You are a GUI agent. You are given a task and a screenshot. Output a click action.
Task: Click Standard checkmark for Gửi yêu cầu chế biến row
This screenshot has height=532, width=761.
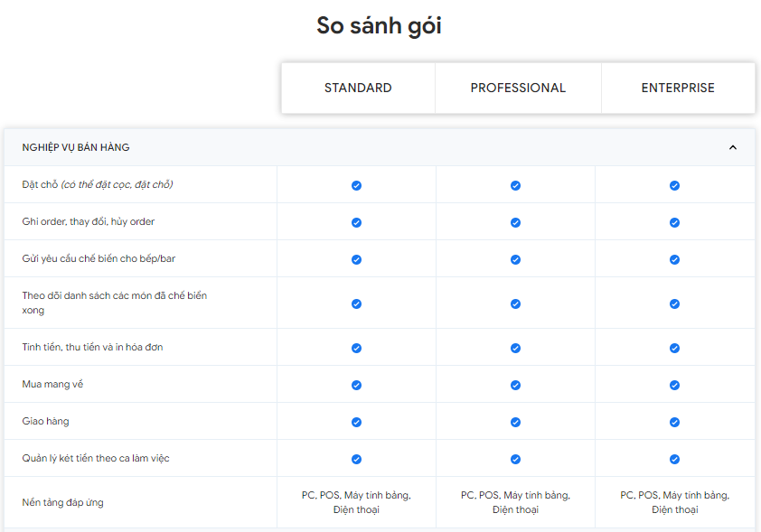[x=356, y=259]
